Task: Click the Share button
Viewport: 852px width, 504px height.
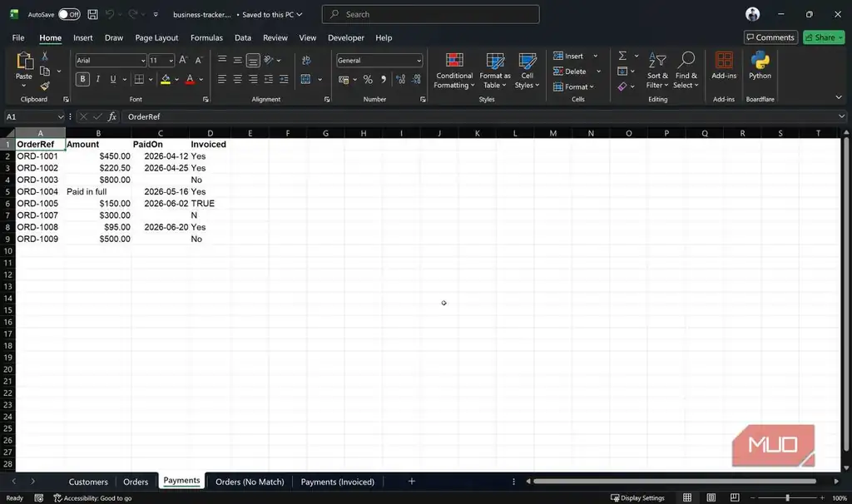Action: coord(824,37)
